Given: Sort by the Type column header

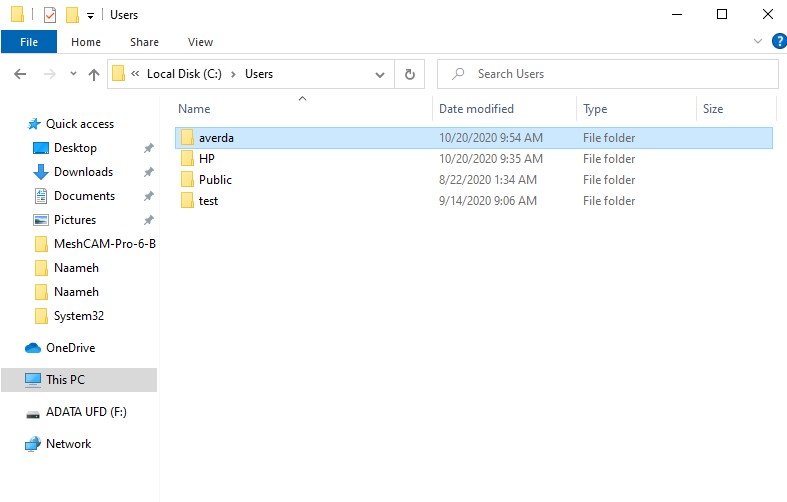Looking at the screenshot, I should [x=595, y=109].
